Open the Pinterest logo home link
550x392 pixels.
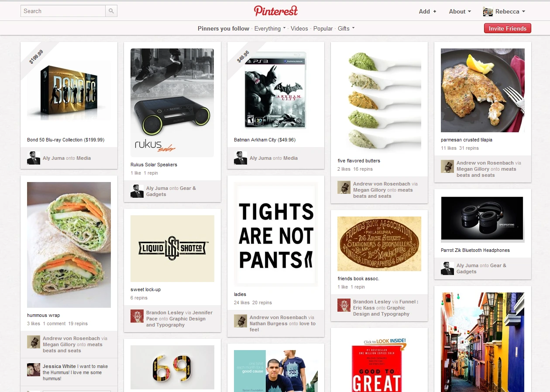click(x=276, y=11)
